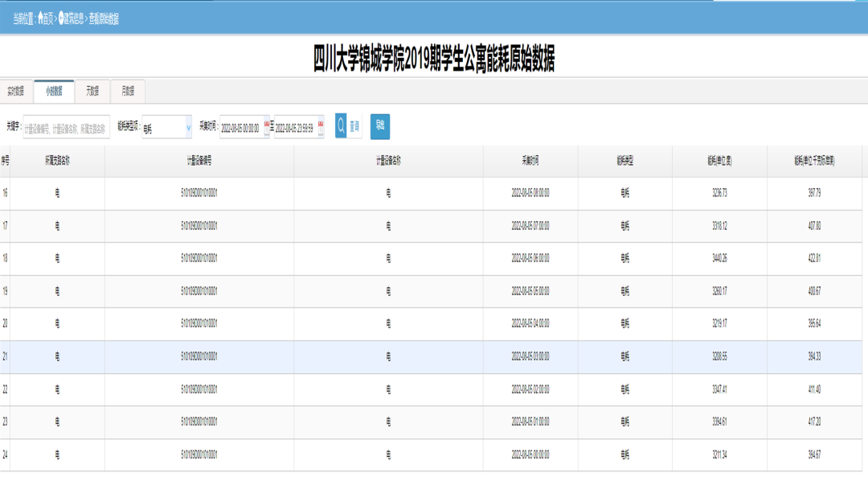Select timestamp cell 2022-08-05 05:00:00
The image size is (868, 489).
530,291
